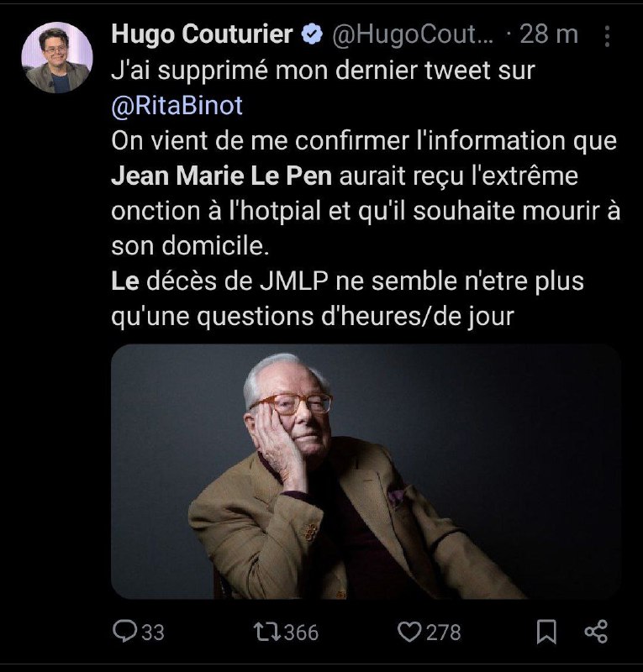The width and height of the screenshot is (643, 672).
Task: Click the retweet arrows icon
Action: [x=267, y=632]
